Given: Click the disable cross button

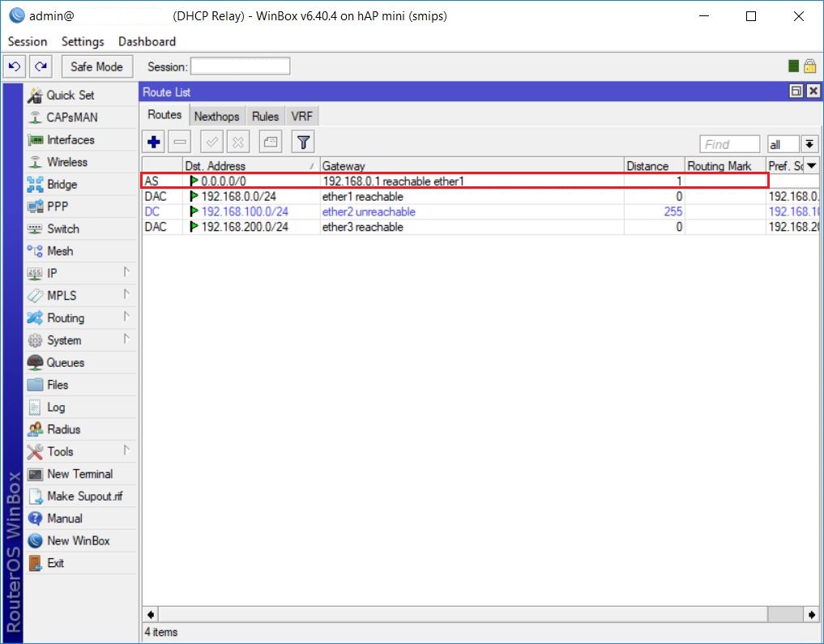Looking at the screenshot, I should (x=238, y=142).
